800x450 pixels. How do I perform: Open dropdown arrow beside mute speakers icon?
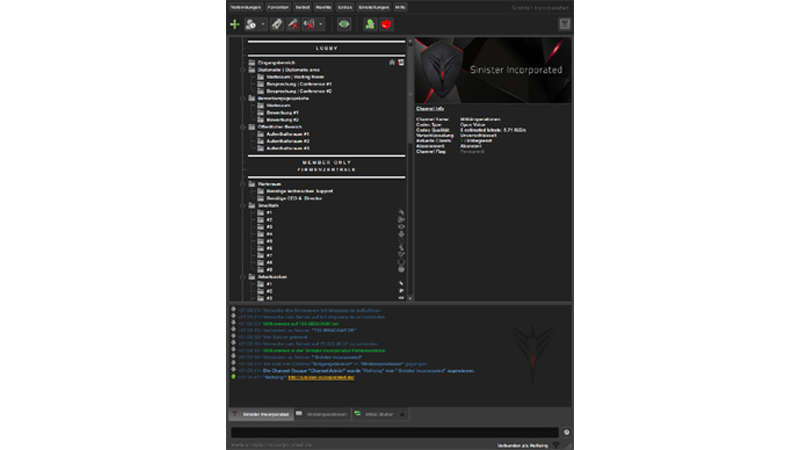point(320,24)
